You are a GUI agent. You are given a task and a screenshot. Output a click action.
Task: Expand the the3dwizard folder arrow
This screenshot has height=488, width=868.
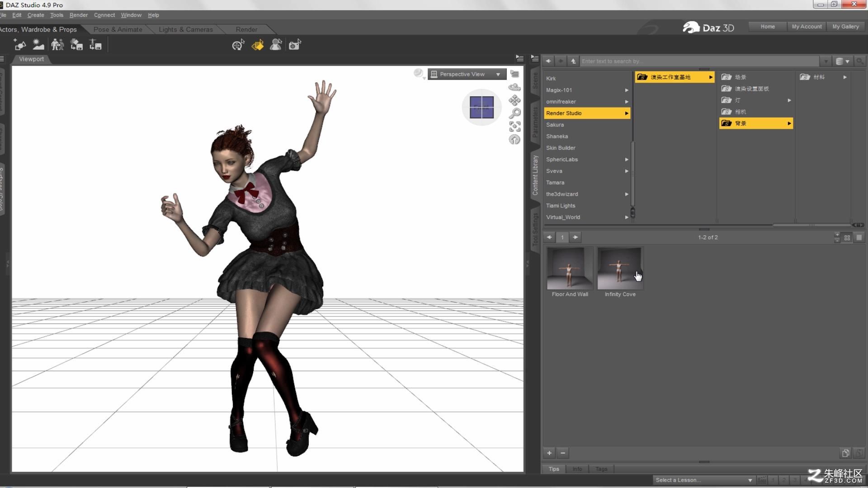[x=627, y=194]
